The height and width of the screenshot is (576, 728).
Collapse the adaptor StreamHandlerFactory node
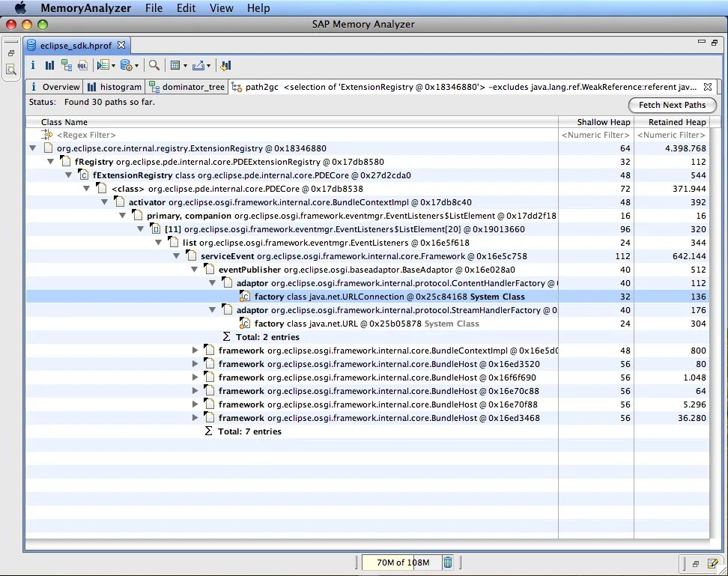point(213,310)
